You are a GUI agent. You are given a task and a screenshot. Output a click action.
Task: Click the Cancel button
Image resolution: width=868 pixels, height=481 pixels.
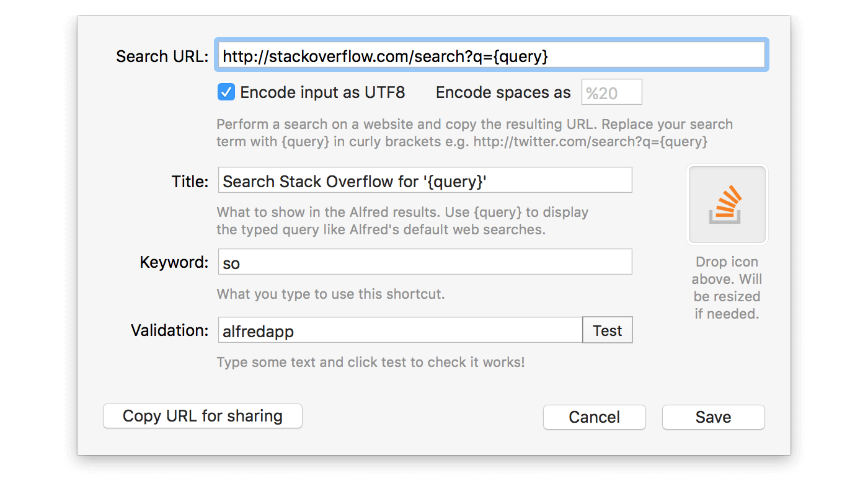coord(594,417)
